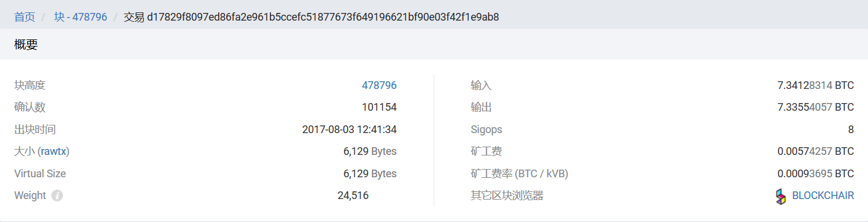
Task: Click the Blockchair logo icon
Action: click(781, 196)
